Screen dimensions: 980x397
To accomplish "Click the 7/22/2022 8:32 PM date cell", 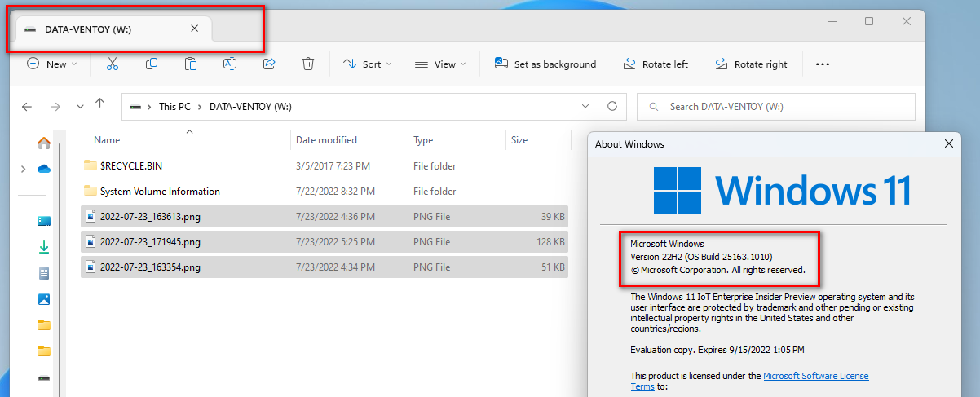I will click(x=335, y=192).
